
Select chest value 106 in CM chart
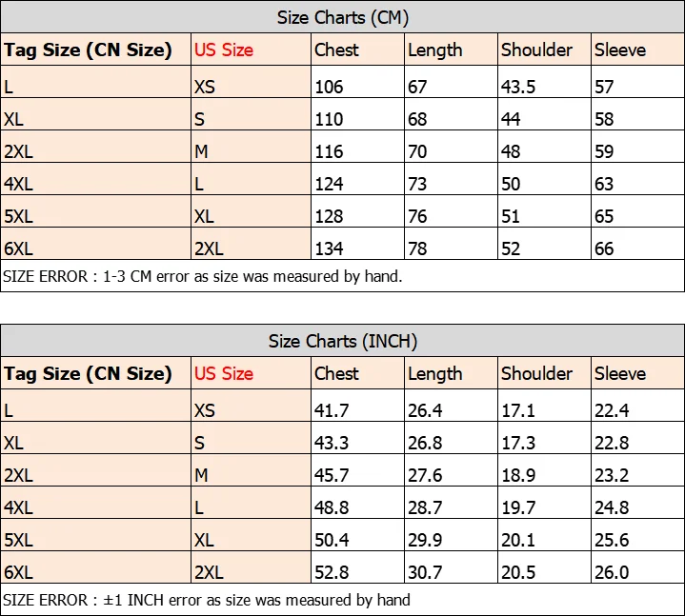click(x=329, y=87)
